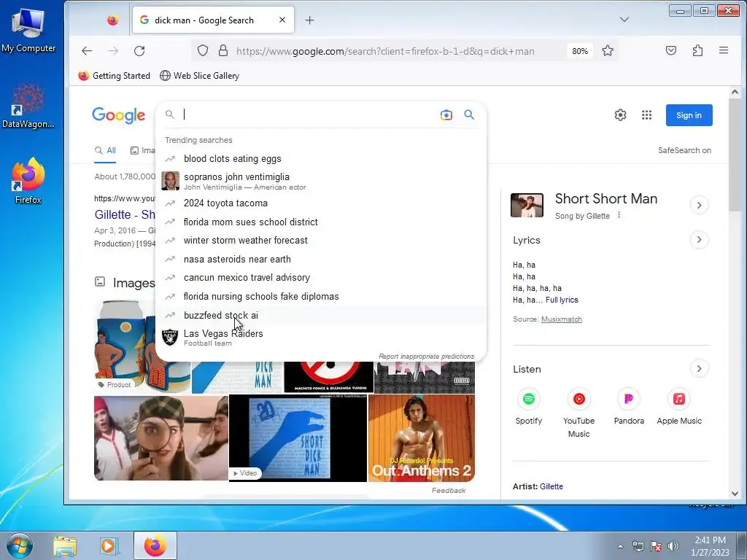This screenshot has width=747, height=560.
Task: Open Getting Started bookmark
Action: [x=115, y=76]
